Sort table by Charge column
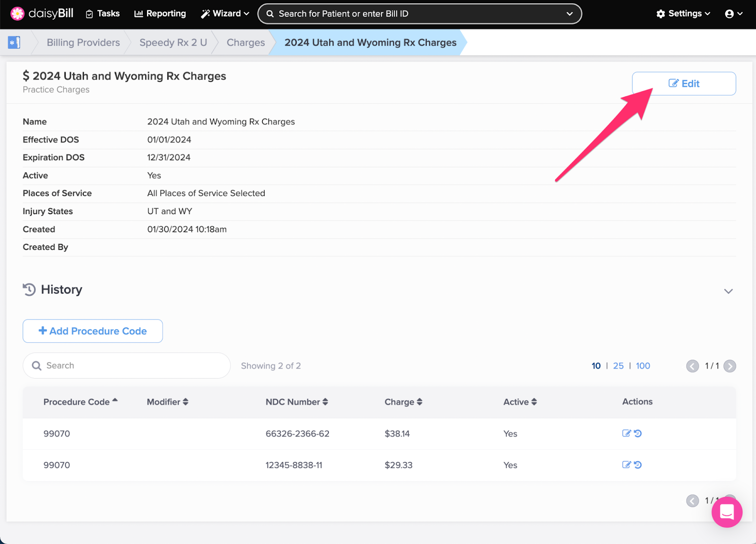This screenshot has width=756, height=544. pos(404,402)
